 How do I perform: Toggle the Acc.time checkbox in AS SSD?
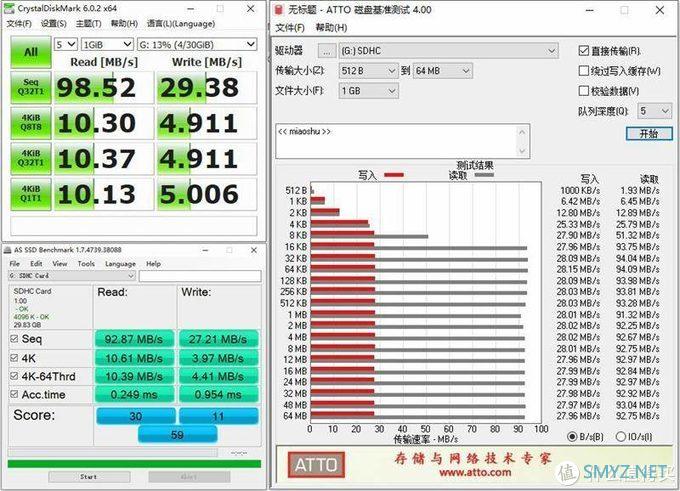[x=14, y=394]
